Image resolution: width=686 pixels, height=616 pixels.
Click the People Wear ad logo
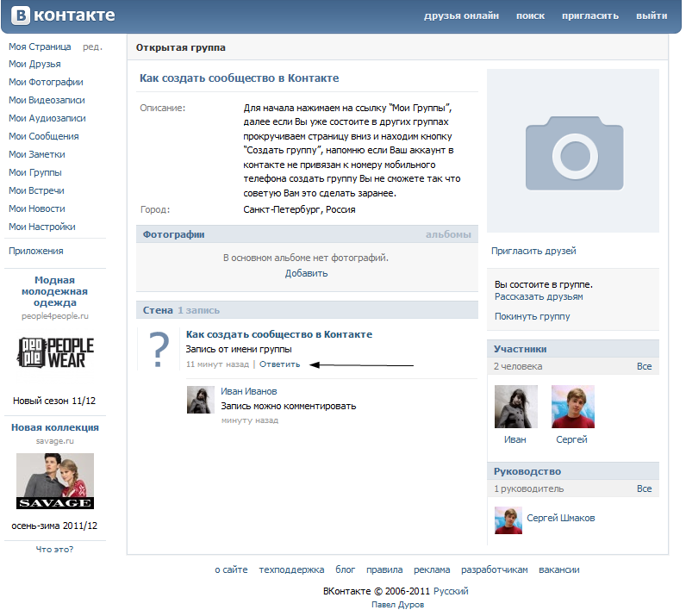55,353
